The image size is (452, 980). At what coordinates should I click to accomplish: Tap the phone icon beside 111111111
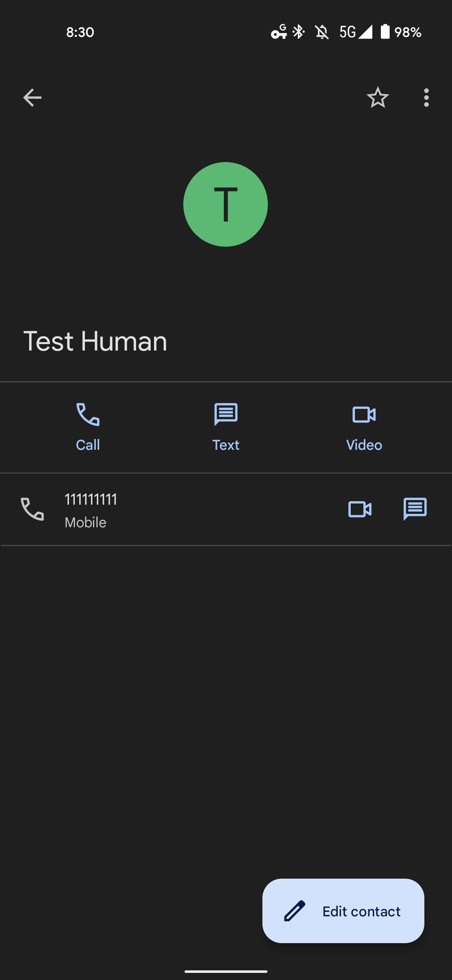(x=32, y=509)
